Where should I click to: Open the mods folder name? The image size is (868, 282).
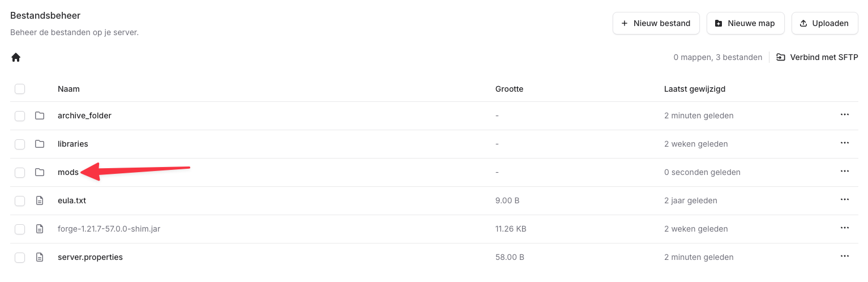68,172
